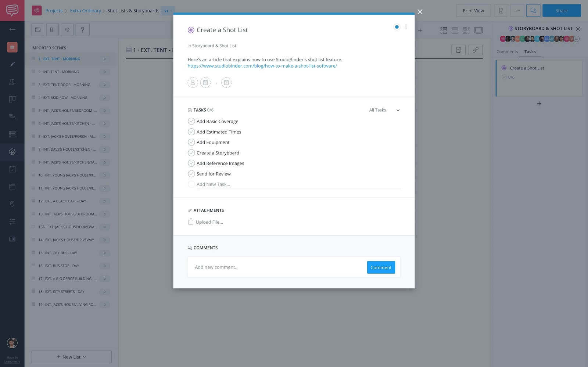The width and height of the screenshot is (588, 367).
Task: Click Upload File under Attachments
Action: [206, 222]
